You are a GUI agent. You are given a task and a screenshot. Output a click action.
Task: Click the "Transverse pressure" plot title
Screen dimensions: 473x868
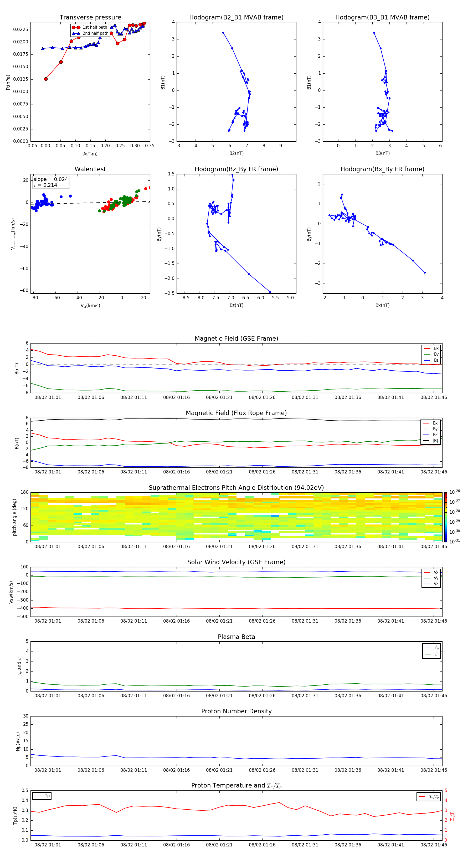tap(90, 18)
